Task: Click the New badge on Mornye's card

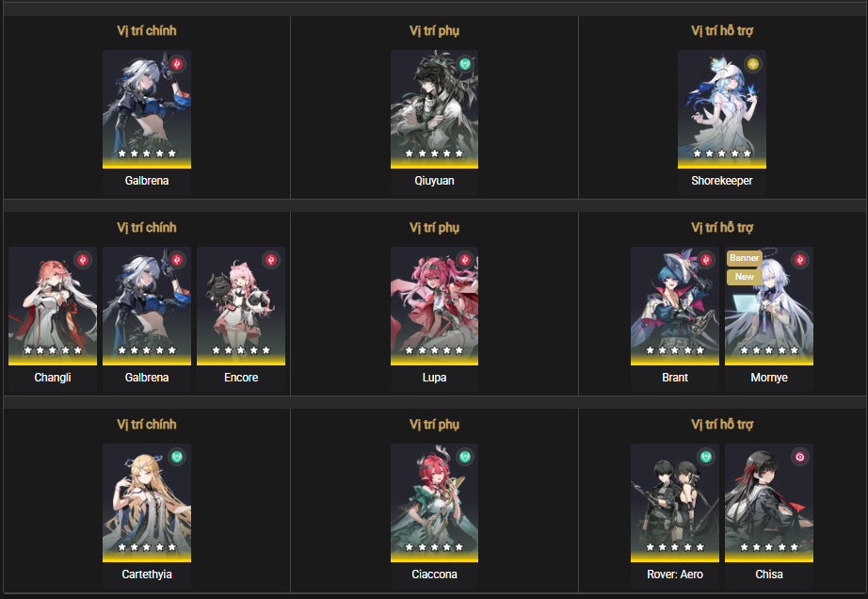Action: (744, 277)
